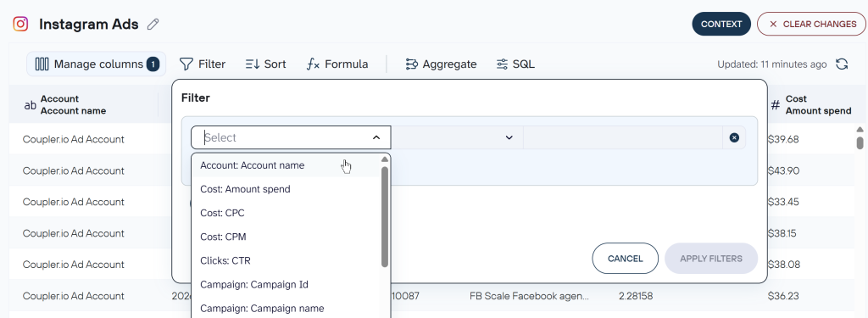Viewport: 868px width, 318px height.
Task: Click the $39.68 cost cell
Action: 783,139
